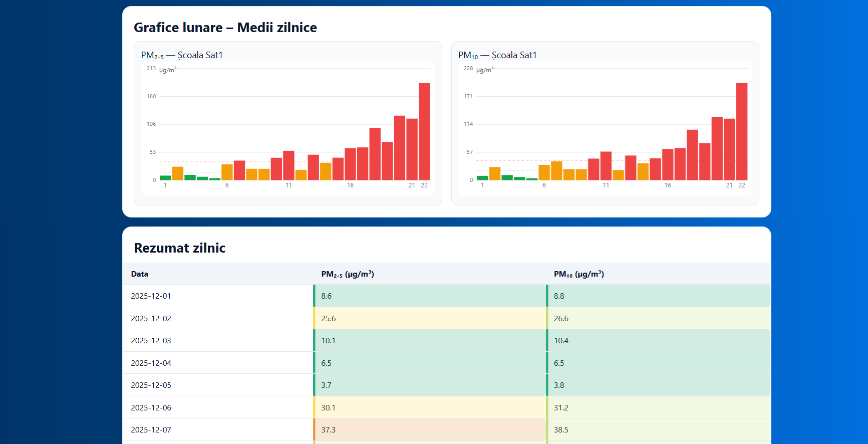
Task: Select the 2025-12-04 date cell
Action: (151, 363)
